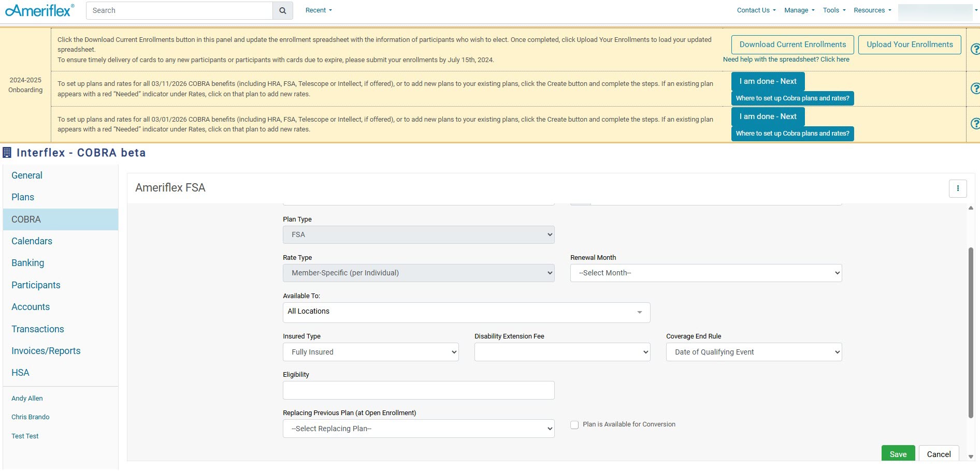Open the Banking section in sidebar
The image size is (980, 471).
28,263
